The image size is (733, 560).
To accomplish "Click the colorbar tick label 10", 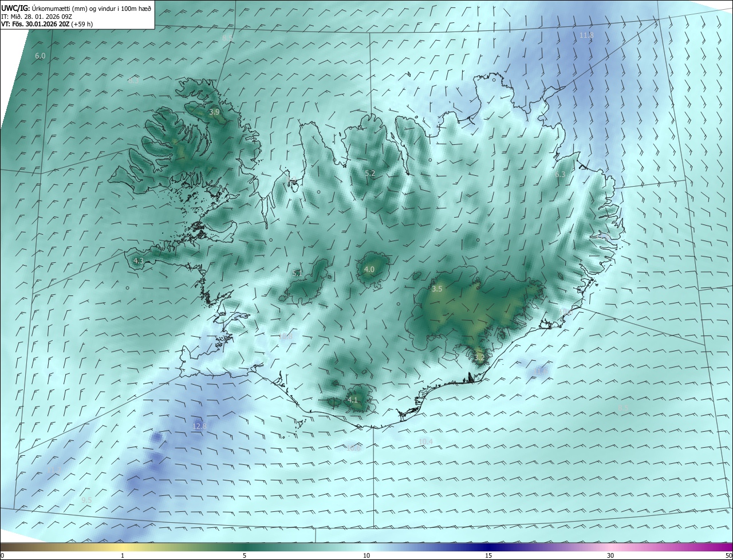I will (x=366, y=555).
